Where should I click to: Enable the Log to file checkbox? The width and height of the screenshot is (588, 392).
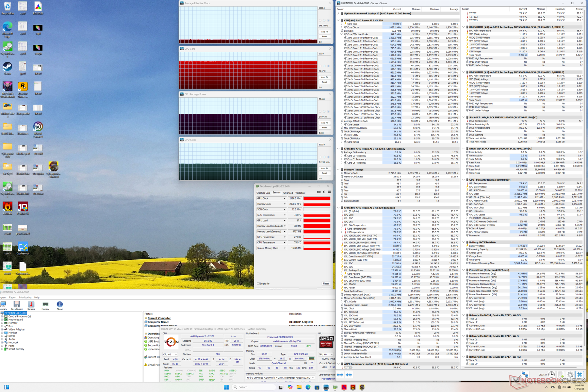coord(258,284)
